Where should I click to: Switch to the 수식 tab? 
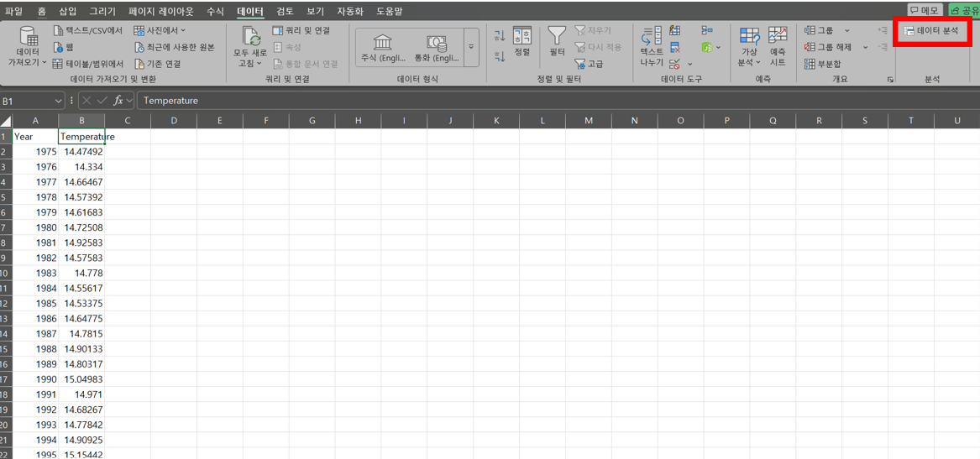[215, 11]
